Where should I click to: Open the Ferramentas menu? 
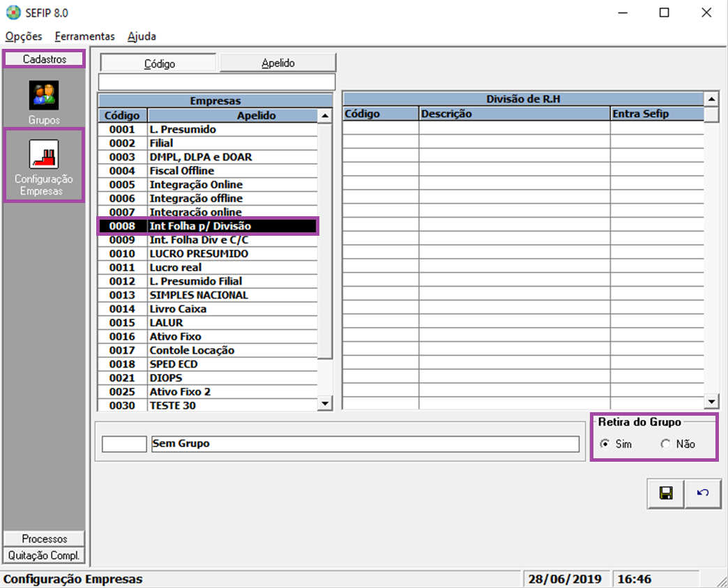pyautogui.click(x=84, y=36)
